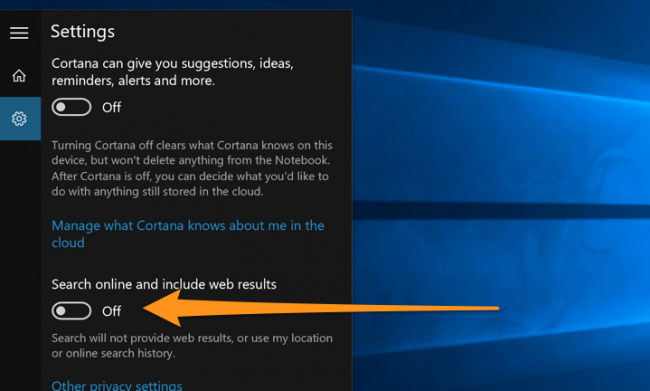
Task: Click the empty sidebar area below the gear
Action: tap(20, 265)
